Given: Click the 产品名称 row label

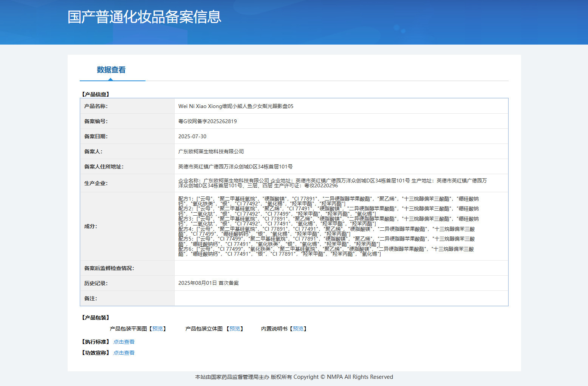Looking at the screenshot, I should (96, 106).
